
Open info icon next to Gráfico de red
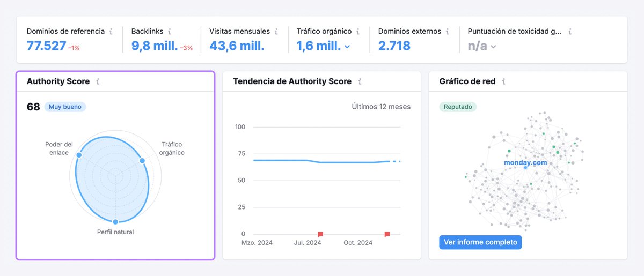pyautogui.click(x=503, y=81)
